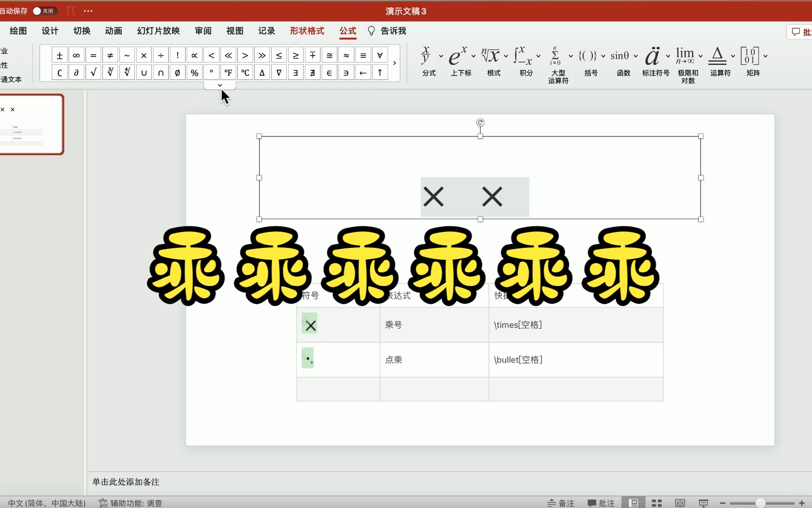Insert the proportional-to ∝ symbol
Screen dimensions: 812x508
pos(195,56)
